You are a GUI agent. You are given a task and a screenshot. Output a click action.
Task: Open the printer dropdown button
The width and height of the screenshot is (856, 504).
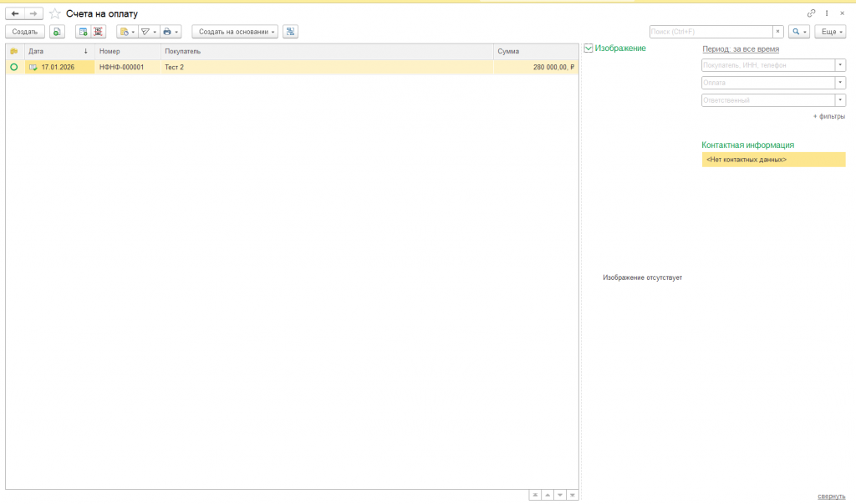coord(171,32)
